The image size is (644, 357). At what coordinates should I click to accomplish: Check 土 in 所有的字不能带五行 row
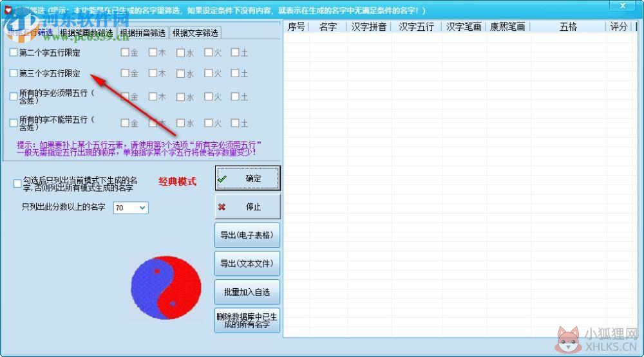235,123
